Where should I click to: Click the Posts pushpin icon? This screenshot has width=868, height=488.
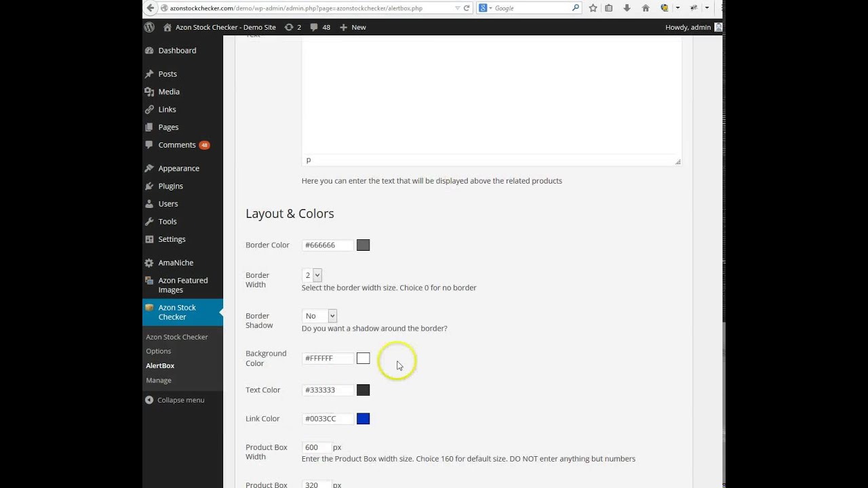[x=149, y=74]
